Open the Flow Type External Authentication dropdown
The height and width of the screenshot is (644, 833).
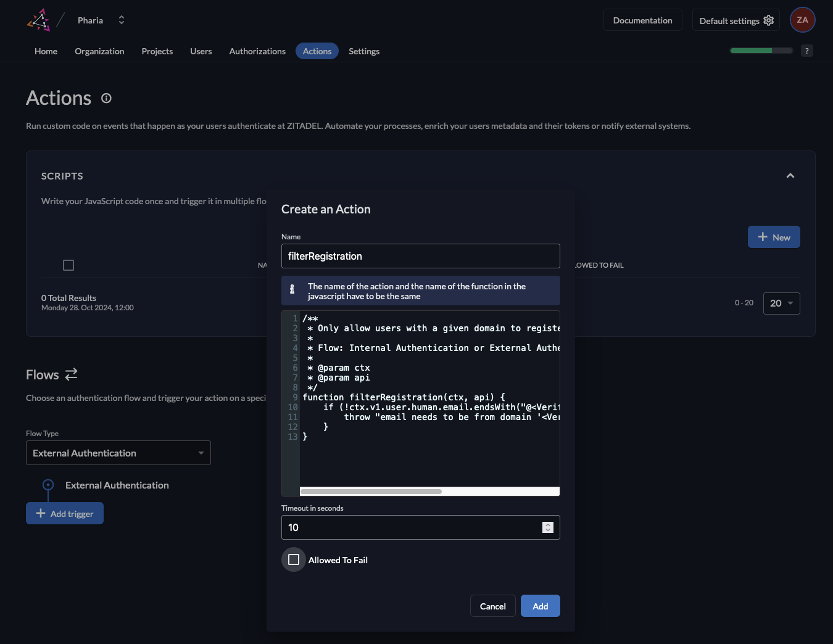coord(118,453)
